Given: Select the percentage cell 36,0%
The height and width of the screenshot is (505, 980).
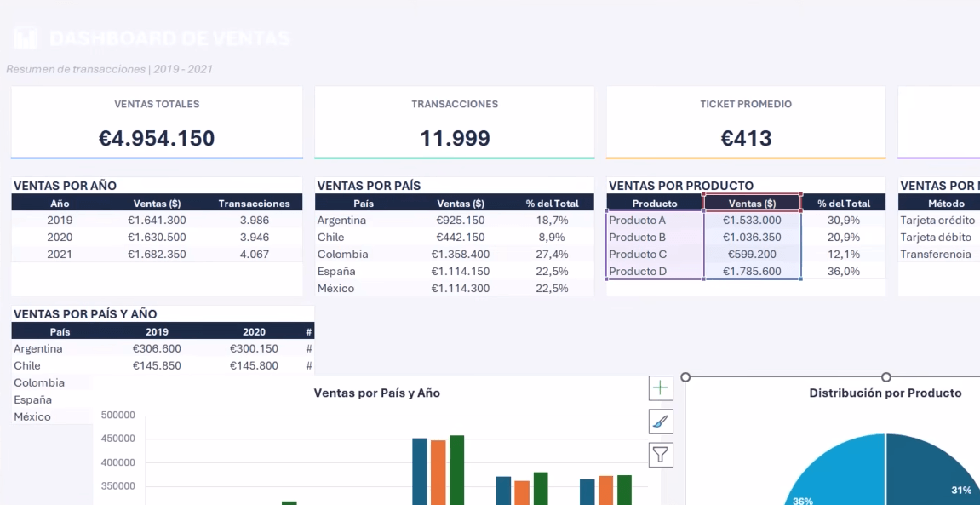Looking at the screenshot, I should tap(844, 272).
